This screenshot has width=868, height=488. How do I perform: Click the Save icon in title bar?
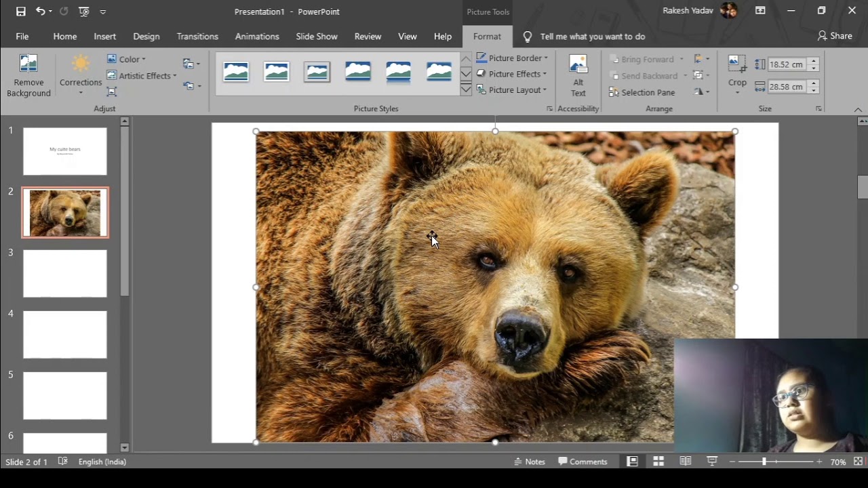click(21, 12)
